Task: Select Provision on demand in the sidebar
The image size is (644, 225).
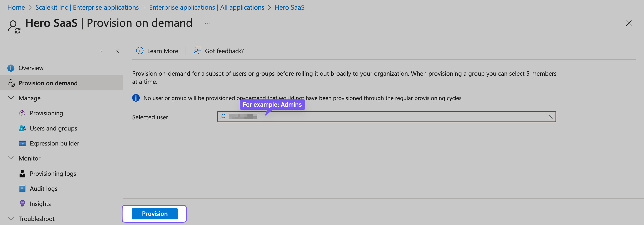Action: click(48, 83)
